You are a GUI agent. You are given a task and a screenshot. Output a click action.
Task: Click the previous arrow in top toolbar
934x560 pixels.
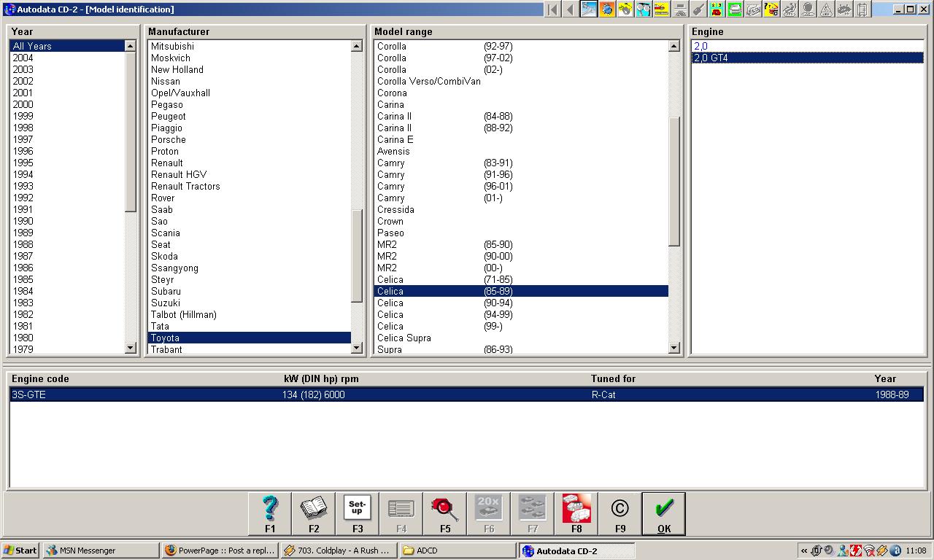tap(571, 9)
